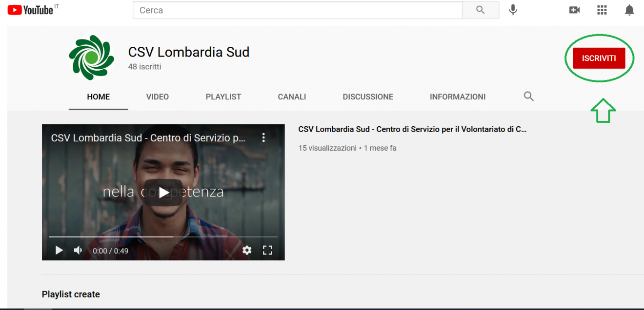Click the '48 iscritti' subscriber count
Image resolution: width=644 pixels, height=310 pixels.
pyautogui.click(x=144, y=67)
